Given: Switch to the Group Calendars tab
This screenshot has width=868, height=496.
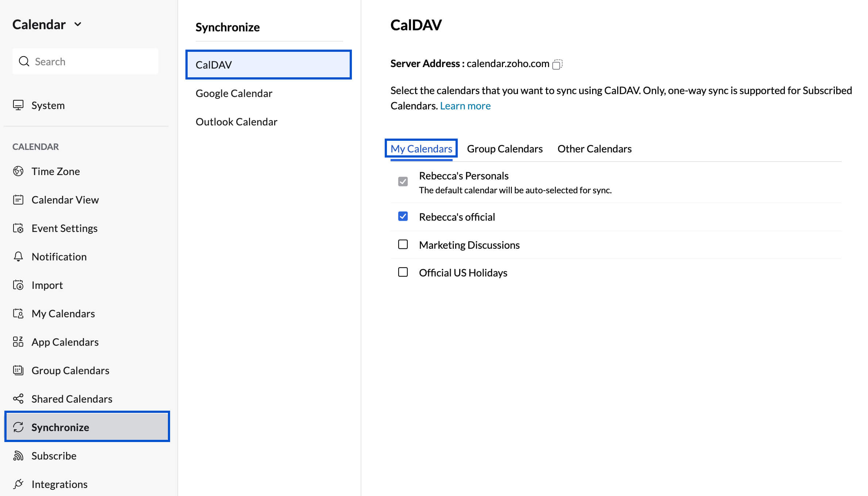Looking at the screenshot, I should pos(504,148).
